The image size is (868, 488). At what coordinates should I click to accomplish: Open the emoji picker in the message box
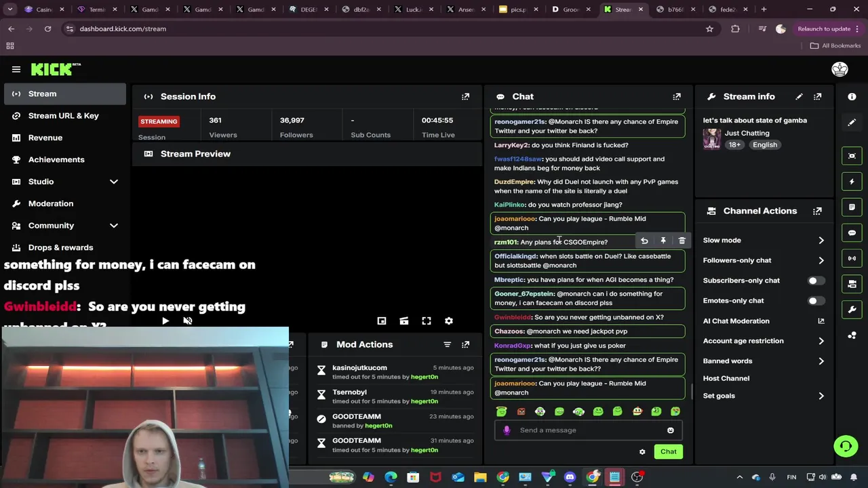point(671,430)
